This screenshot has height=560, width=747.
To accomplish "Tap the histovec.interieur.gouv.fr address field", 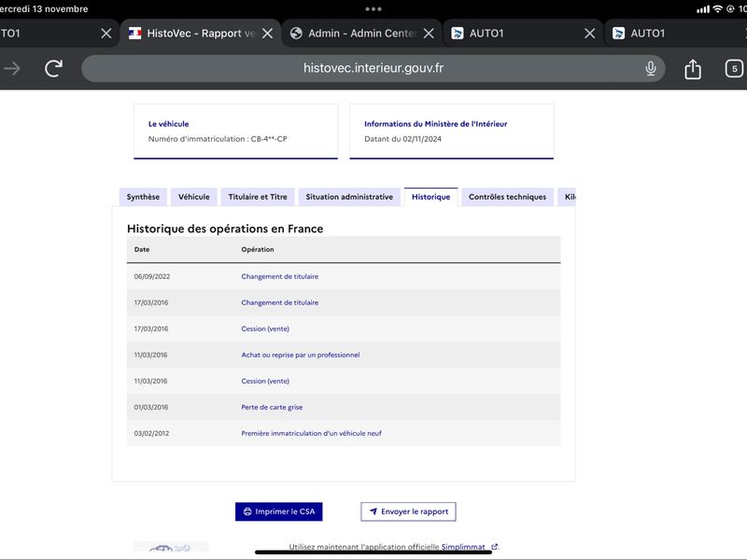I will tap(373, 68).
